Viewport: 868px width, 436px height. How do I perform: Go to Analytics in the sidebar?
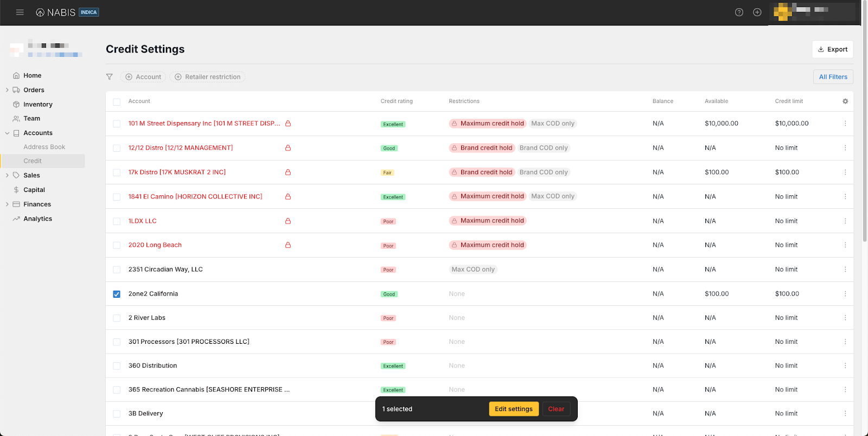[37, 219]
